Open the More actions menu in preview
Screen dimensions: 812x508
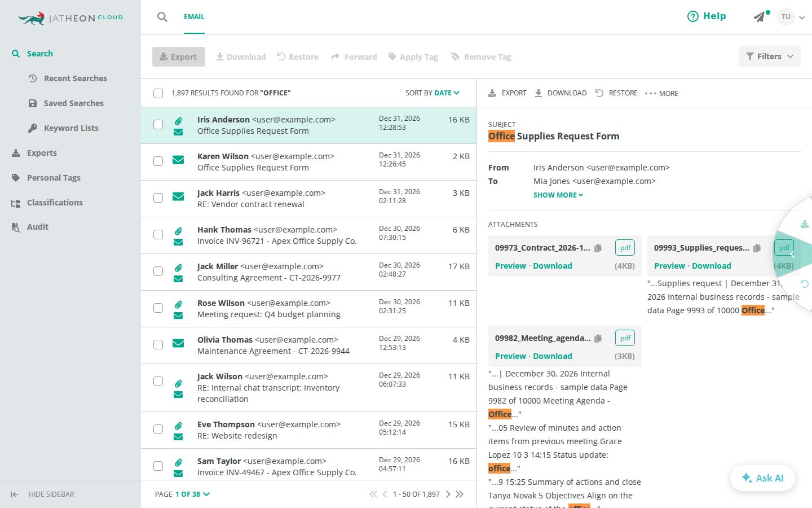(x=661, y=93)
